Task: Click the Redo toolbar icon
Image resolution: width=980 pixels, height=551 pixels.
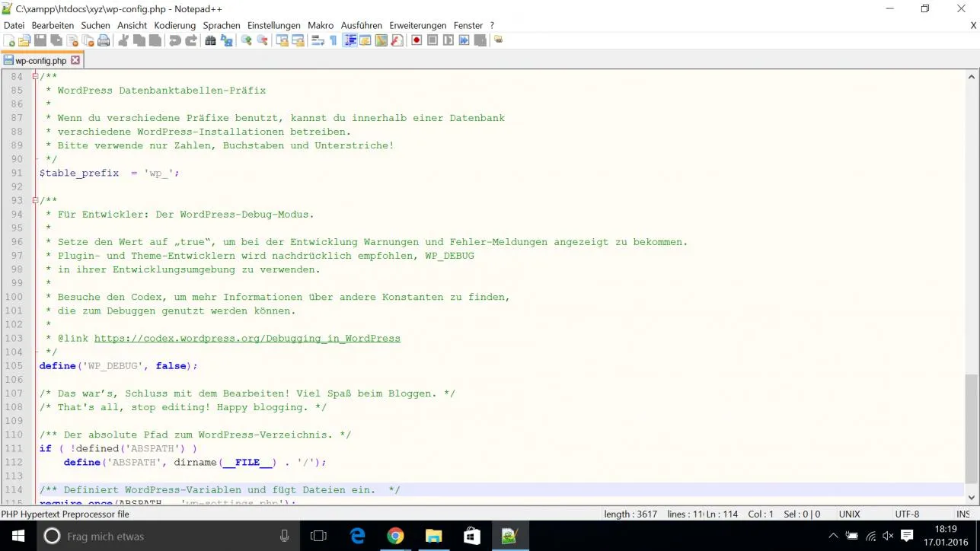Action: click(191, 40)
